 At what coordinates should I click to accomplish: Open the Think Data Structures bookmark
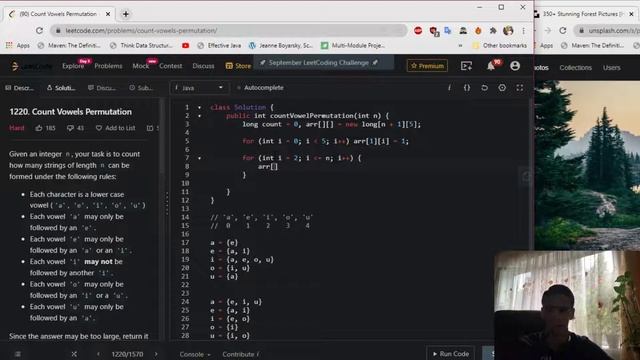pyautogui.click(x=141, y=45)
